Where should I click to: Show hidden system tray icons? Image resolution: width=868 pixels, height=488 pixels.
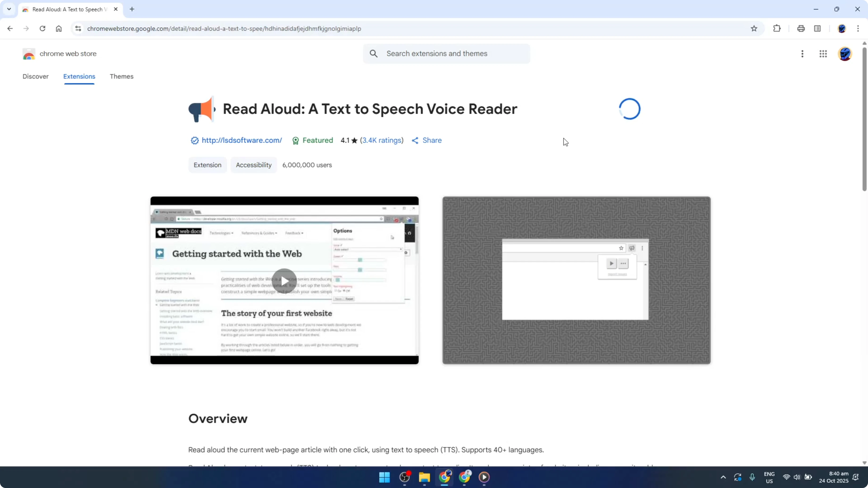click(723, 477)
